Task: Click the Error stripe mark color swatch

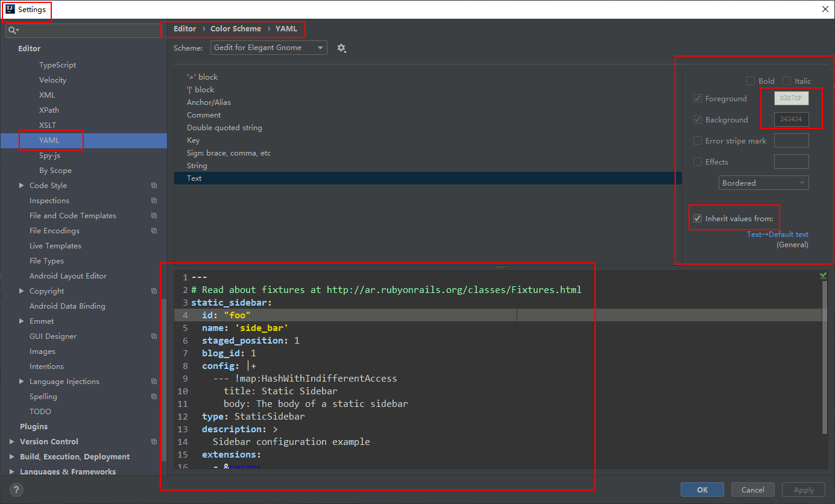Action: [791, 140]
